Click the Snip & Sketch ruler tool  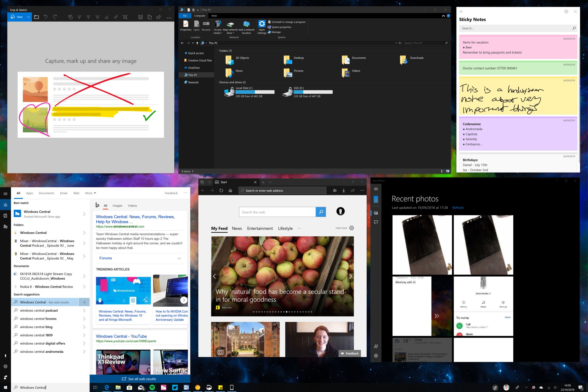116,16
